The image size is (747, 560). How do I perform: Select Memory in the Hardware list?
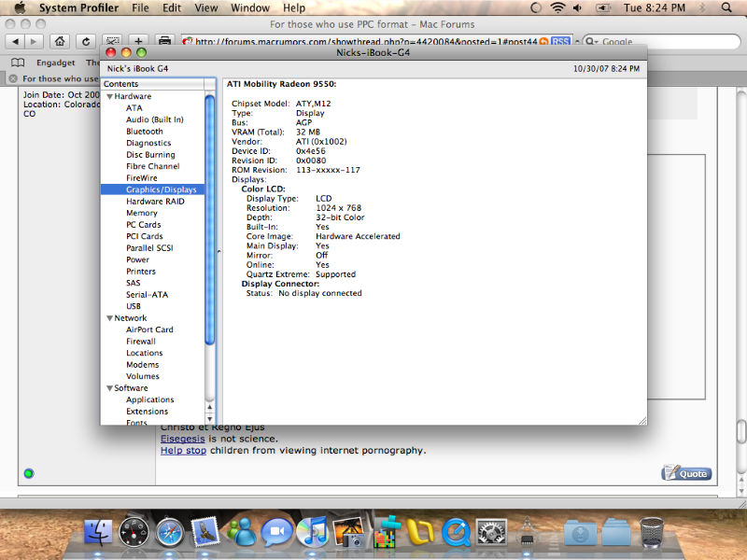tap(142, 213)
